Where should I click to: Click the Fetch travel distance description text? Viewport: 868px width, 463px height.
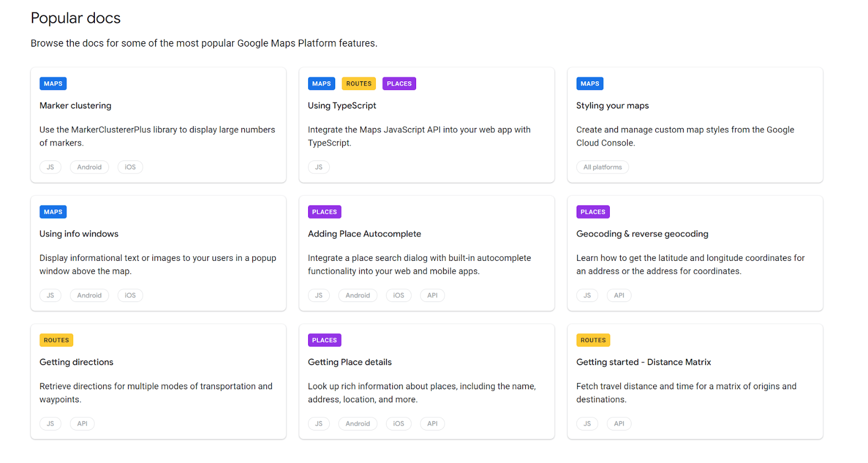[686, 393]
